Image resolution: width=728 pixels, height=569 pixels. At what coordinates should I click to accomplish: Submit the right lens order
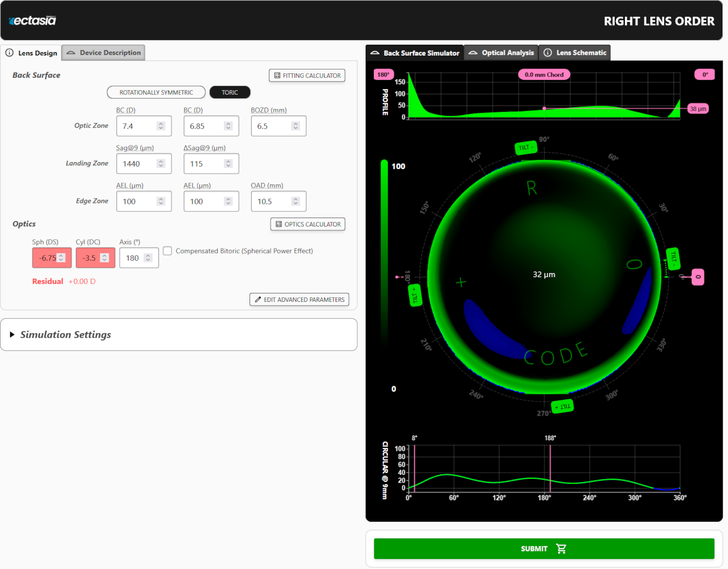544,549
